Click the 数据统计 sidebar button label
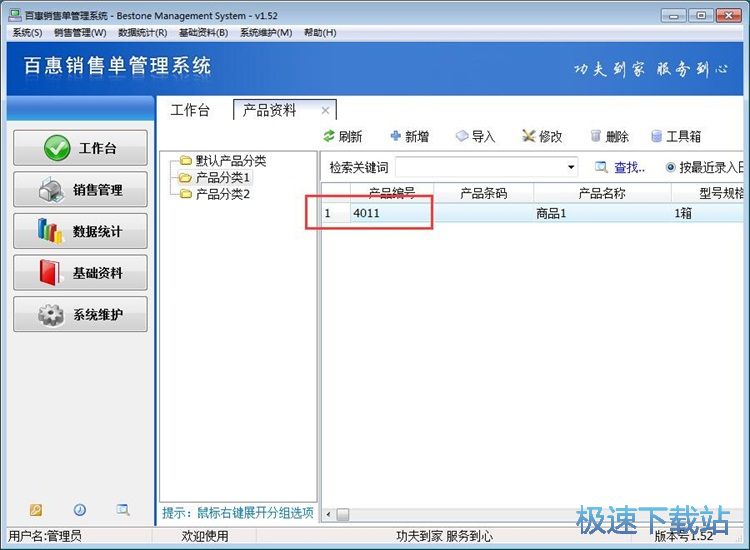Image resolution: width=750 pixels, height=550 pixels. 98,231
